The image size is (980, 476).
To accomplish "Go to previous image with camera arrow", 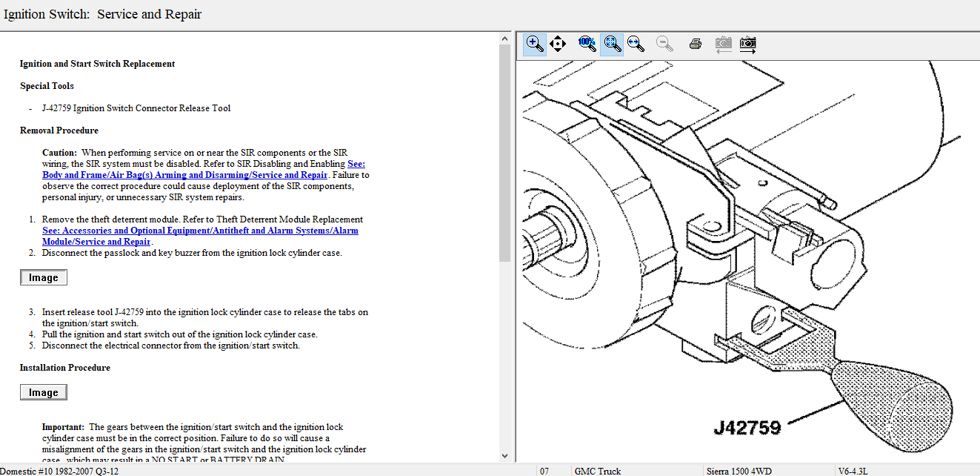I will pyautogui.click(x=723, y=44).
